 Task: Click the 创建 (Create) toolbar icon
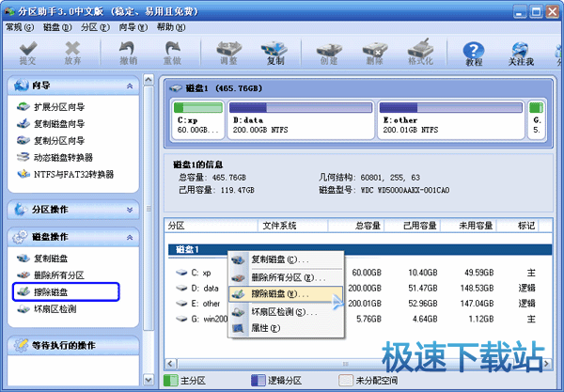[329, 53]
